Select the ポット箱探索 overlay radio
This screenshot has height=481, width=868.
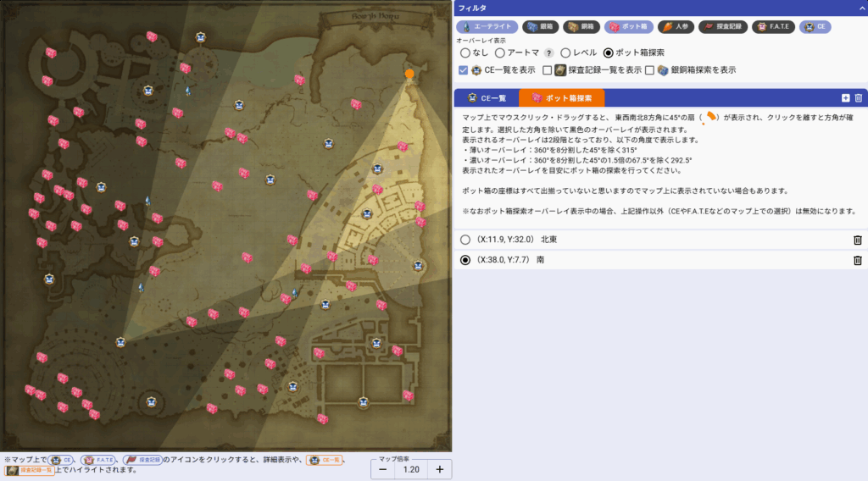coord(609,53)
